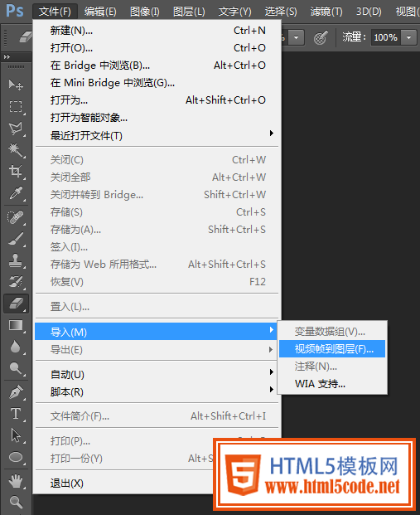Choose 打开为... menu entry

(157, 100)
